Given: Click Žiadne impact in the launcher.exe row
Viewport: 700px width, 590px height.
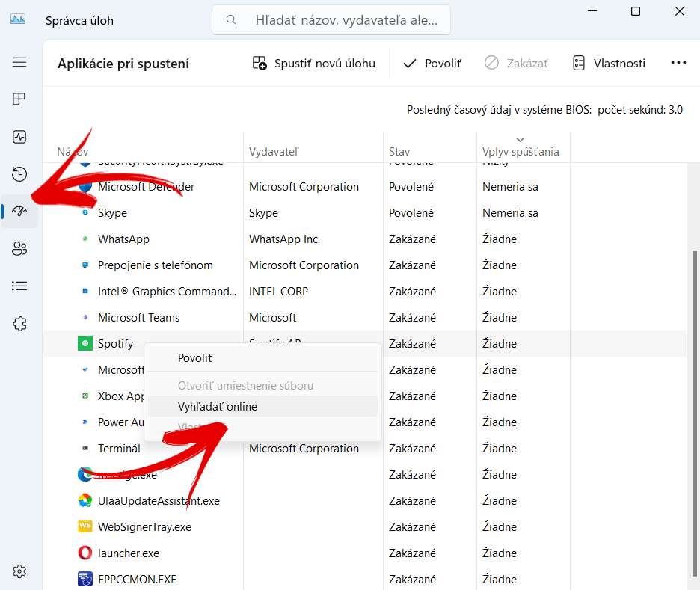Looking at the screenshot, I should click(x=500, y=553).
